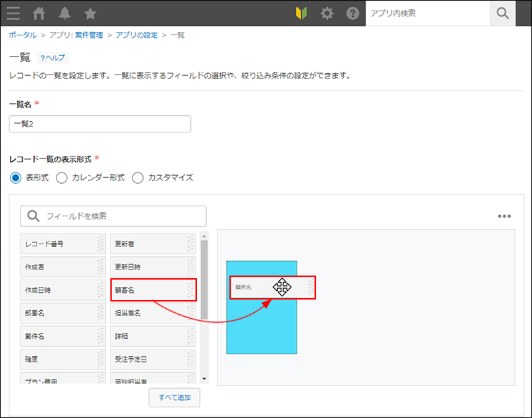
Task: Click the star favorites icon
Action: pyautogui.click(x=90, y=13)
